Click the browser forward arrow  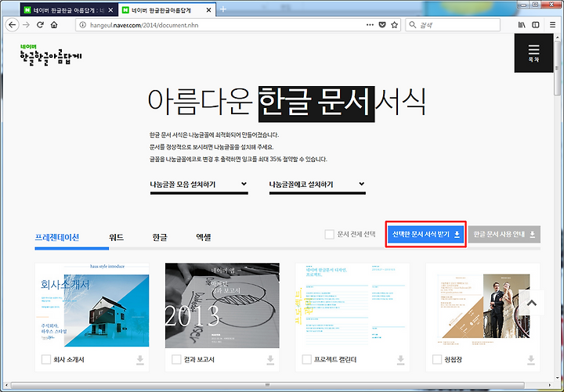27,25
